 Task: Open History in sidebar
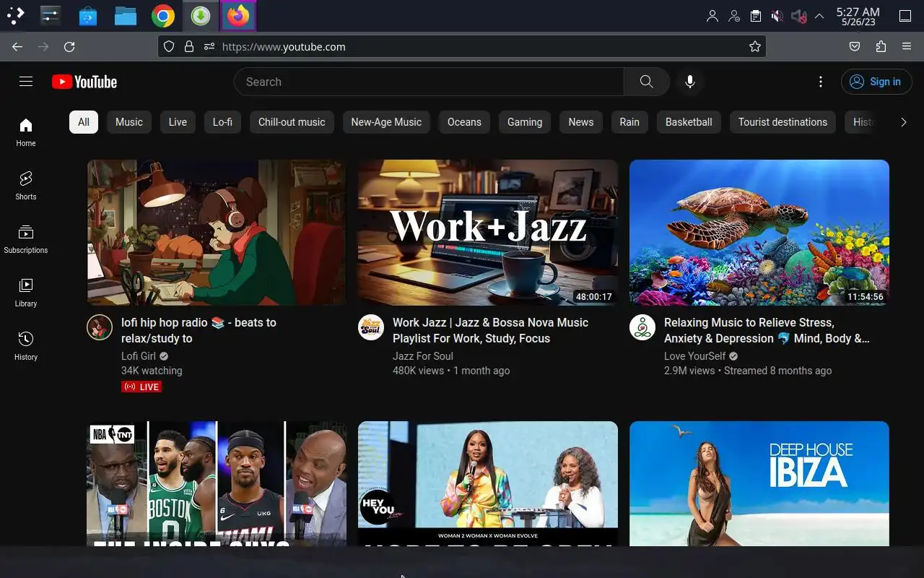click(x=26, y=346)
